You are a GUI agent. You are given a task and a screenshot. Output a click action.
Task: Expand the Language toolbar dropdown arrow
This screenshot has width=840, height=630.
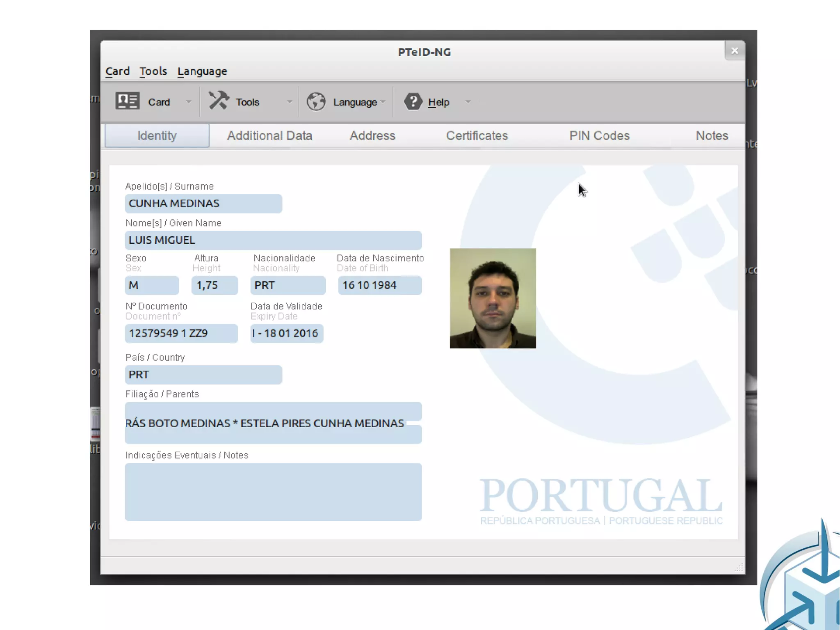(x=383, y=102)
